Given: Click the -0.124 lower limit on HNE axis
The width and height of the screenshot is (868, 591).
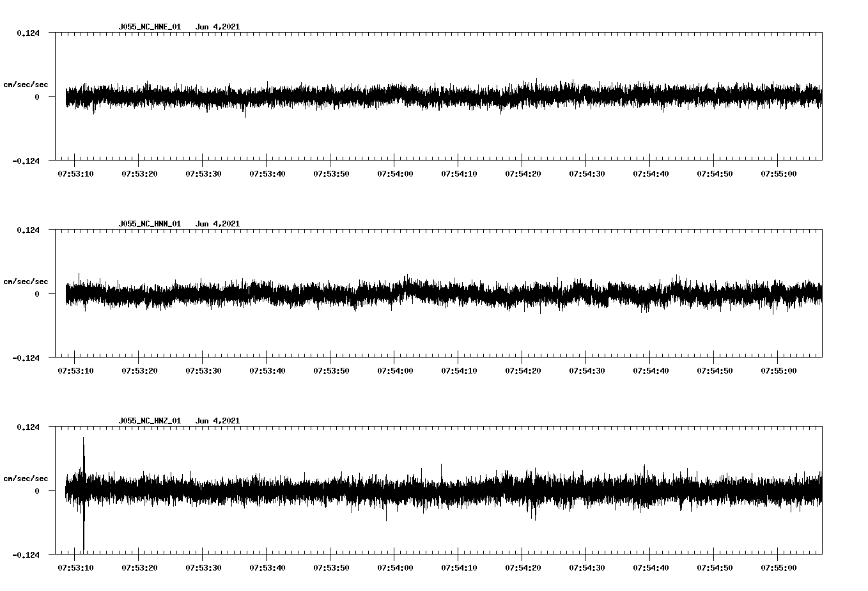Looking at the screenshot, I should [26, 161].
